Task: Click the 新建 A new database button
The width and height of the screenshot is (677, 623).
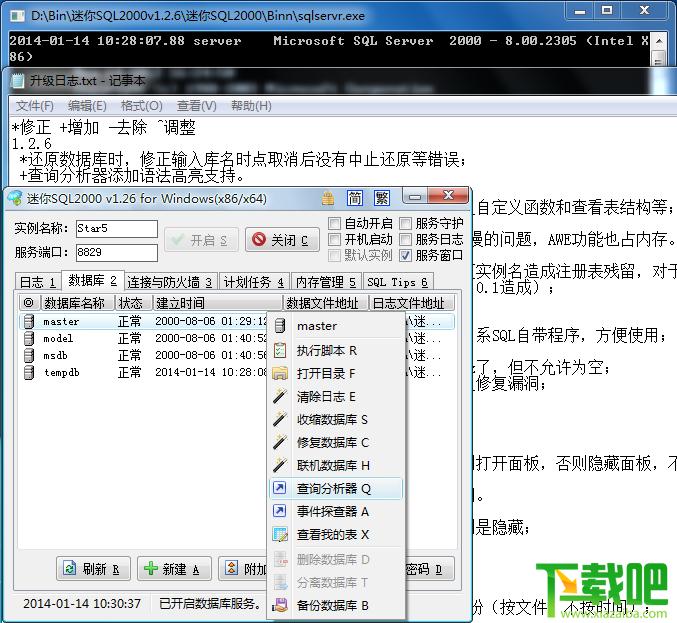Action: 174,569
